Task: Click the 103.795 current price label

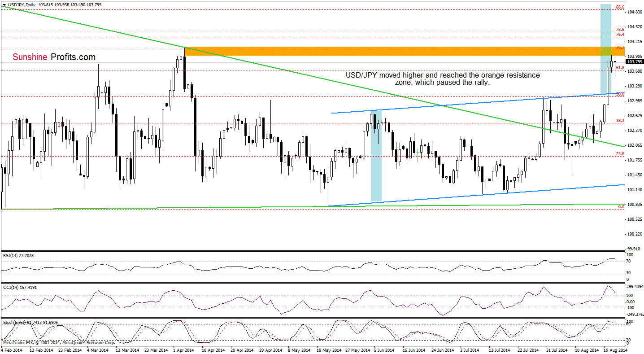Action: tap(634, 62)
